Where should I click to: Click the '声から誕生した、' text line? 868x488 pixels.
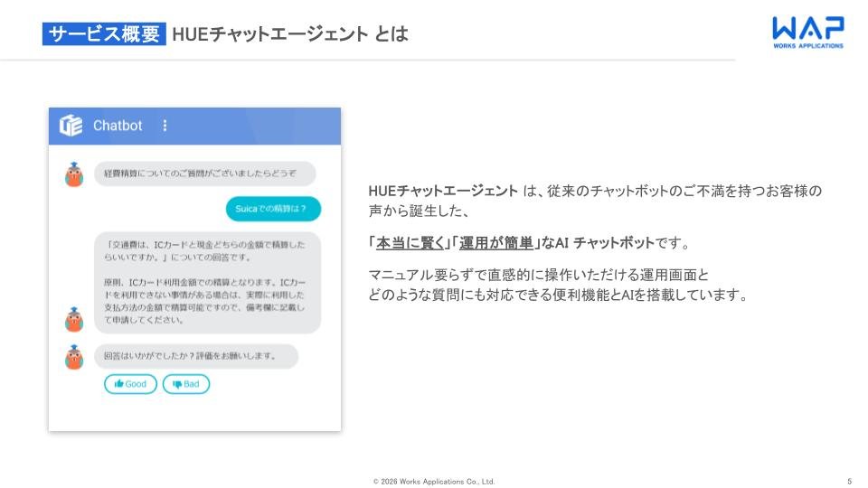click(419, 211)
